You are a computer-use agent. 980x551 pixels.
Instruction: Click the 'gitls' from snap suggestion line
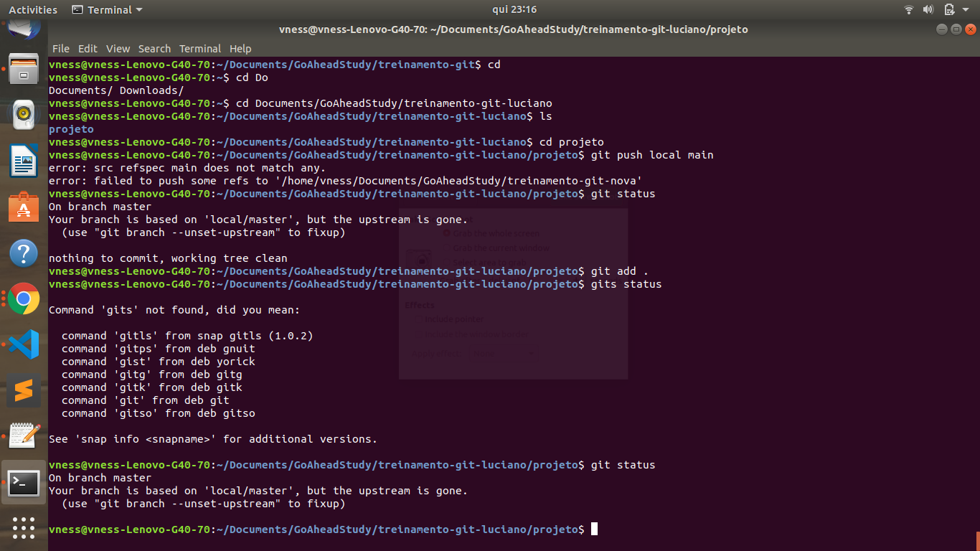click(x=187, y=336)
